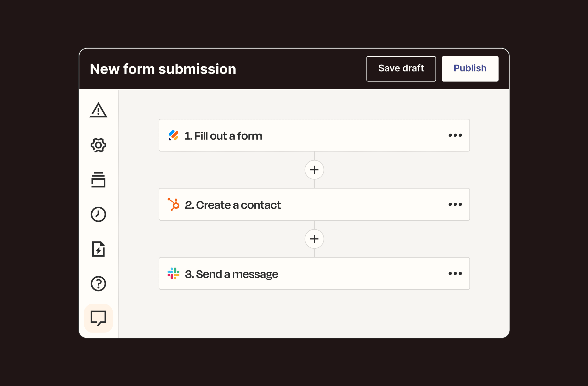Select the Send a message step row

click(314, 273)
